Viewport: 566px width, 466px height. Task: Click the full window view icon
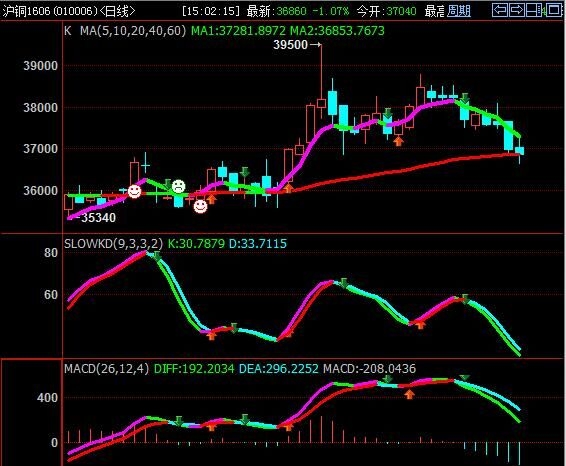(554, 10)
